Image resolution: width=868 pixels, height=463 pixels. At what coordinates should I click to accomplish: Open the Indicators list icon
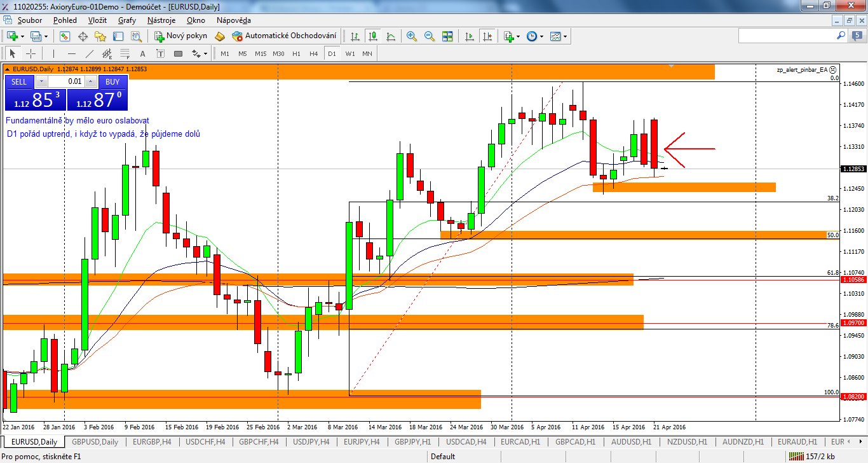click(x=508, y=36)
